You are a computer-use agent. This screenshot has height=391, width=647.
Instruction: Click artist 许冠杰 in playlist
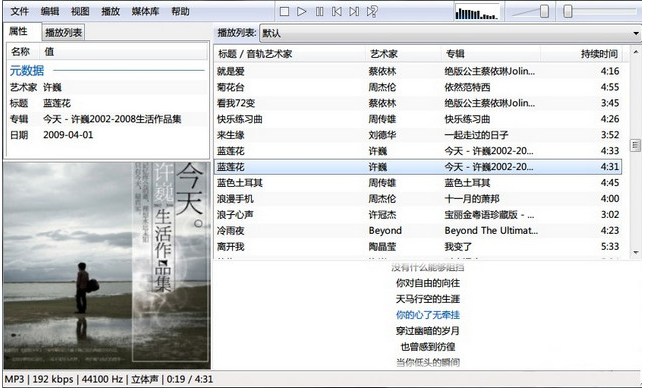click(x=382, y=215)
